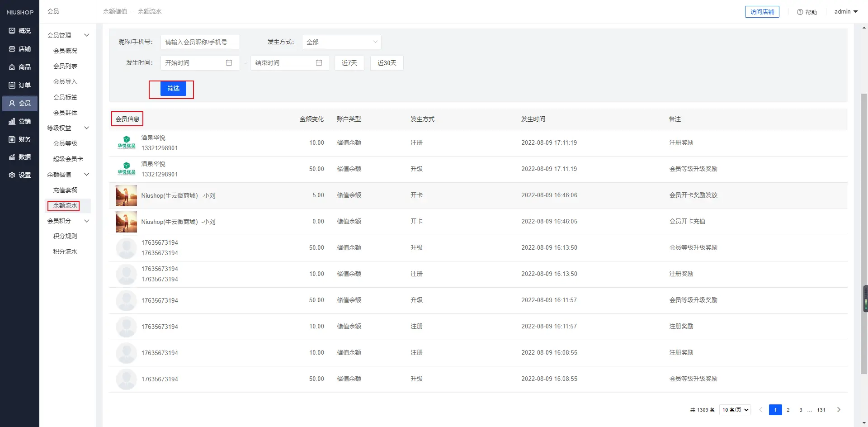868x427 pixels.
Task: Collapse the 会员管理 menu group
Action: [86, 35]
